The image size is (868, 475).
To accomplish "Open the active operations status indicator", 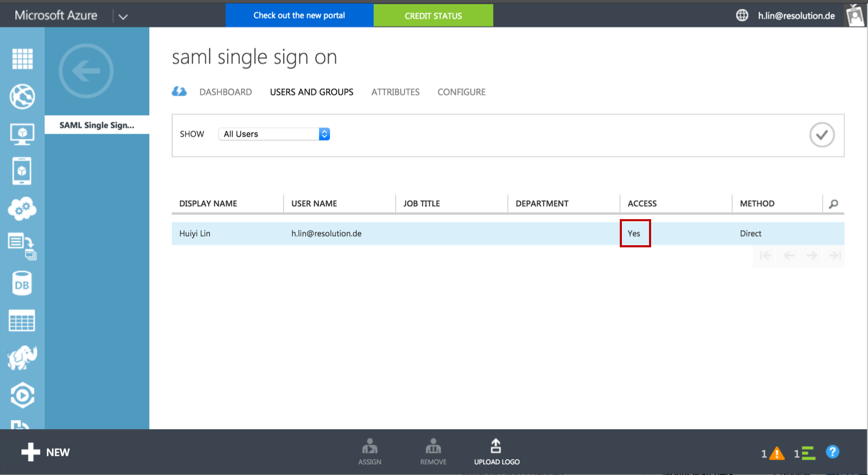I will pyautogui.click(x=805, y=453).
